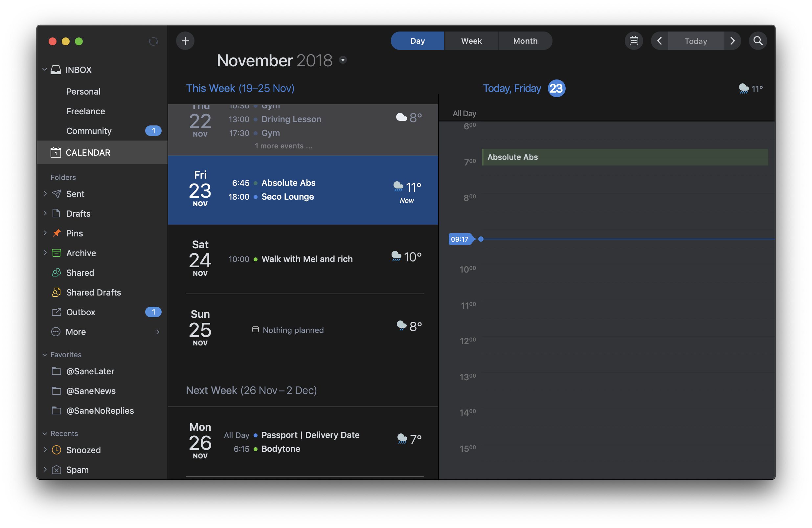Viewport: 812px width, 528px height.
Task: Click the Shared Drafts icon
Action: click(56, 292)
